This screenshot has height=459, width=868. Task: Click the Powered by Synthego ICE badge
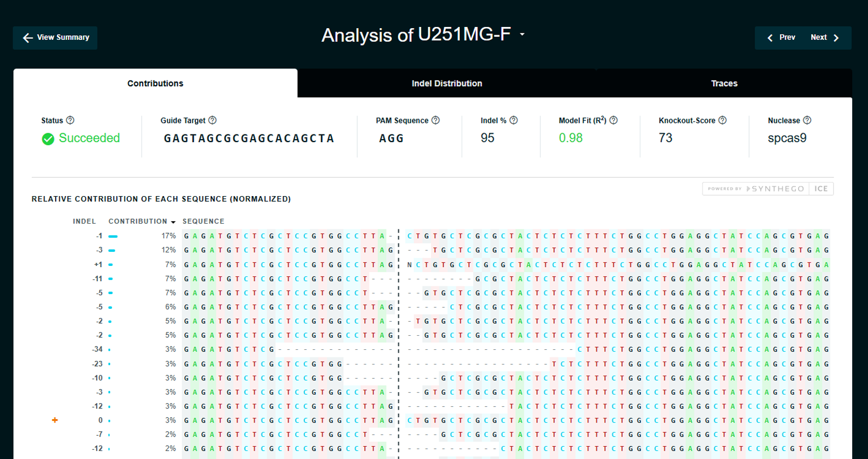(768, 188)
